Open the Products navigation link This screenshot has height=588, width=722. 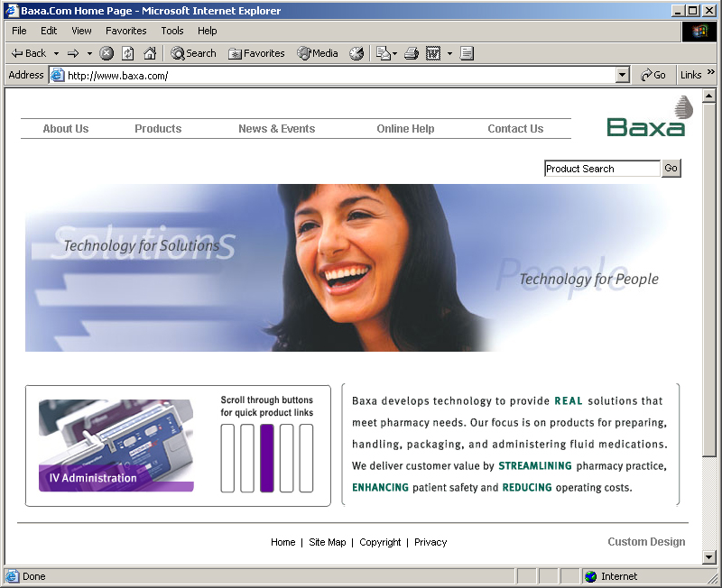pyautogui.click(x=158, y=129)
